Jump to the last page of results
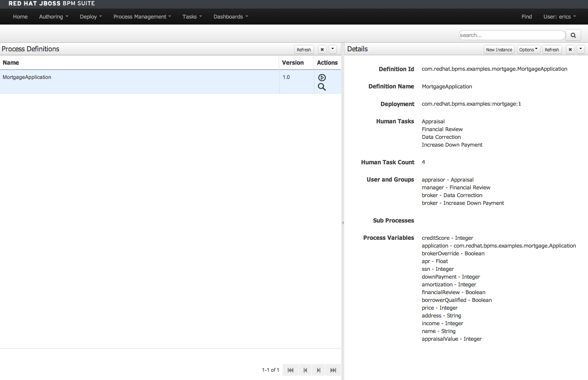588x380 pixels. pyautogui.click(x=333, y=370)
